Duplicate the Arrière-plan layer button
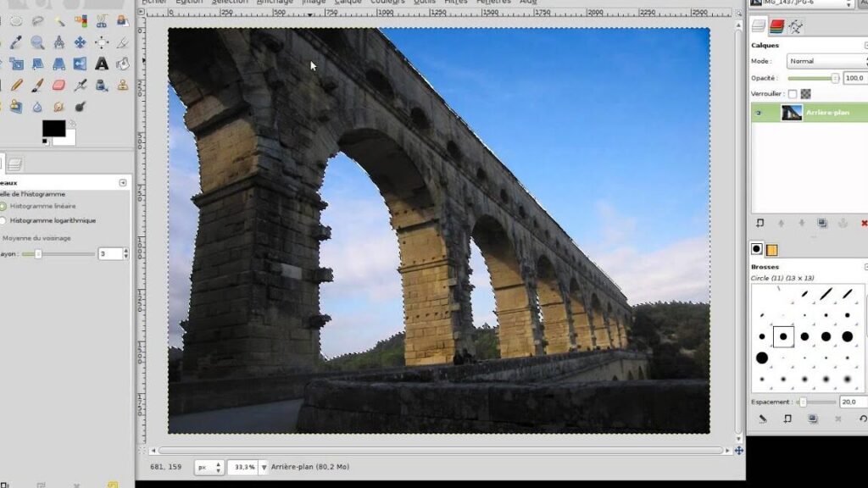868x488 pixels. pyautogui.click(x=822, y=223)
